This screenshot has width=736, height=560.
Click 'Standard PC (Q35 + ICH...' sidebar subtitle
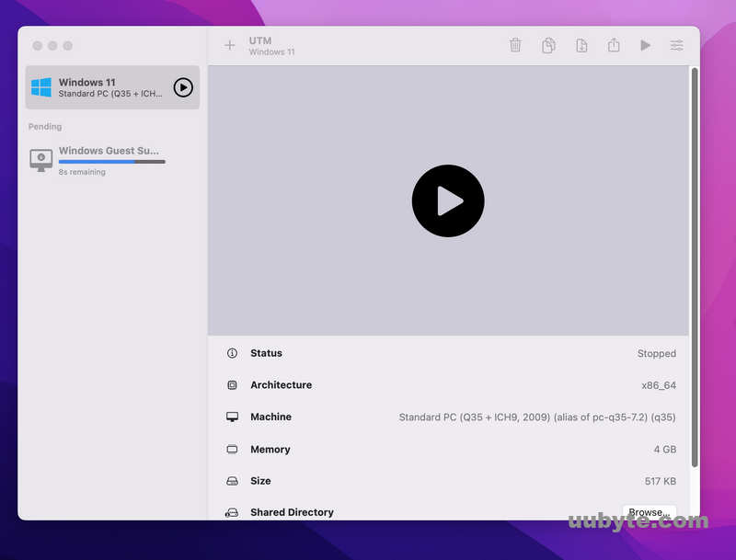point(110,94)
